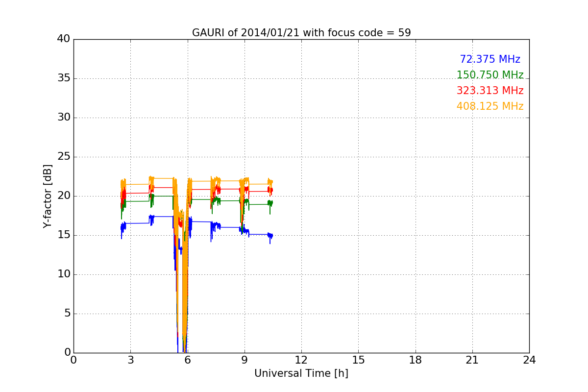Click the y-axis tick label 40

pos(64,39)
